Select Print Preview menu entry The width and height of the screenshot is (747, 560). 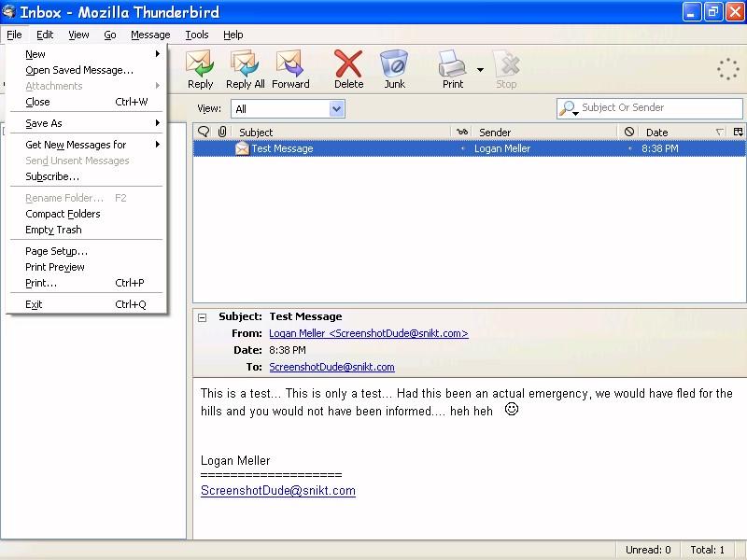(x=86, y=267)
